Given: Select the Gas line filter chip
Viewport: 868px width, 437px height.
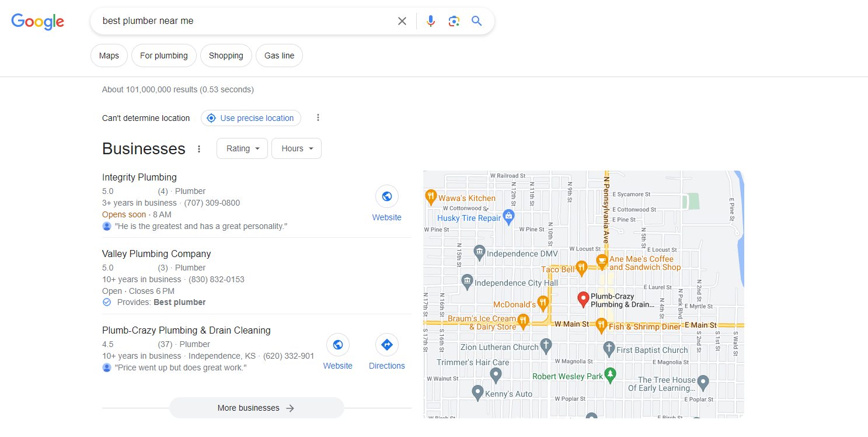Looking at the screenshot, I should point(279,56).
